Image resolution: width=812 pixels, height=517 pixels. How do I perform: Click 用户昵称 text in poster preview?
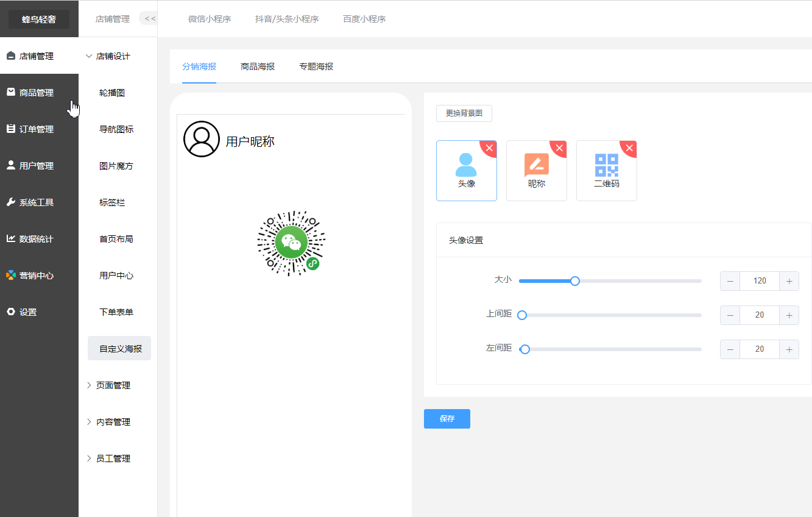click(250, 141)
